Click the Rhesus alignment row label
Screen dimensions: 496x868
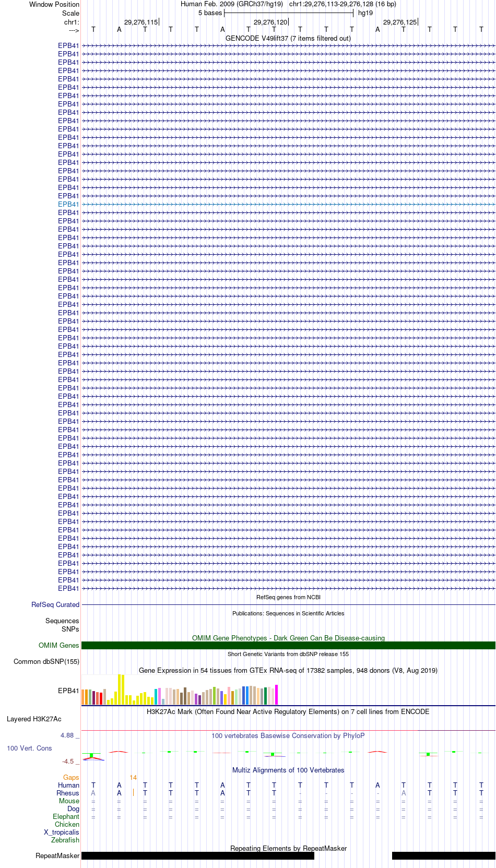(x=68, y=793)
